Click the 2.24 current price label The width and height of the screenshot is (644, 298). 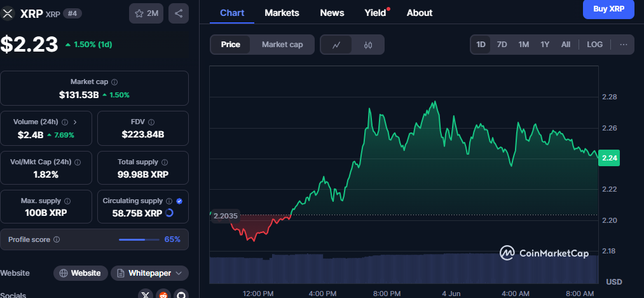(608, 158)
